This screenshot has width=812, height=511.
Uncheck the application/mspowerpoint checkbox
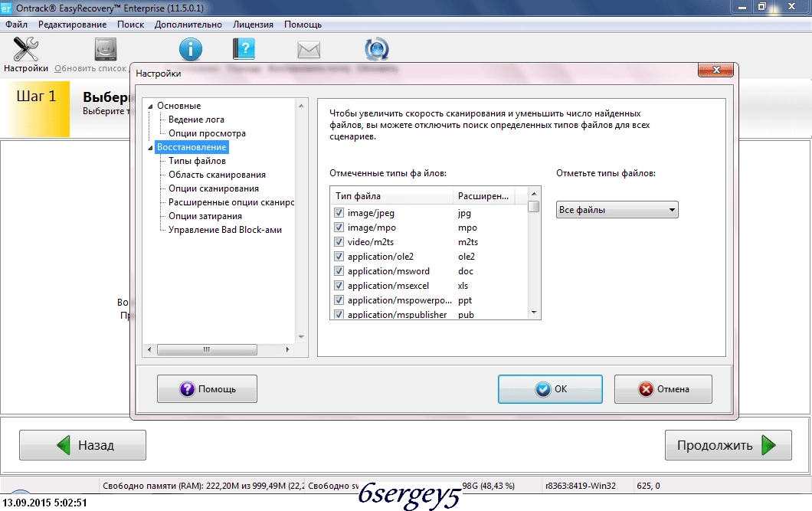[x=339, y=300]
